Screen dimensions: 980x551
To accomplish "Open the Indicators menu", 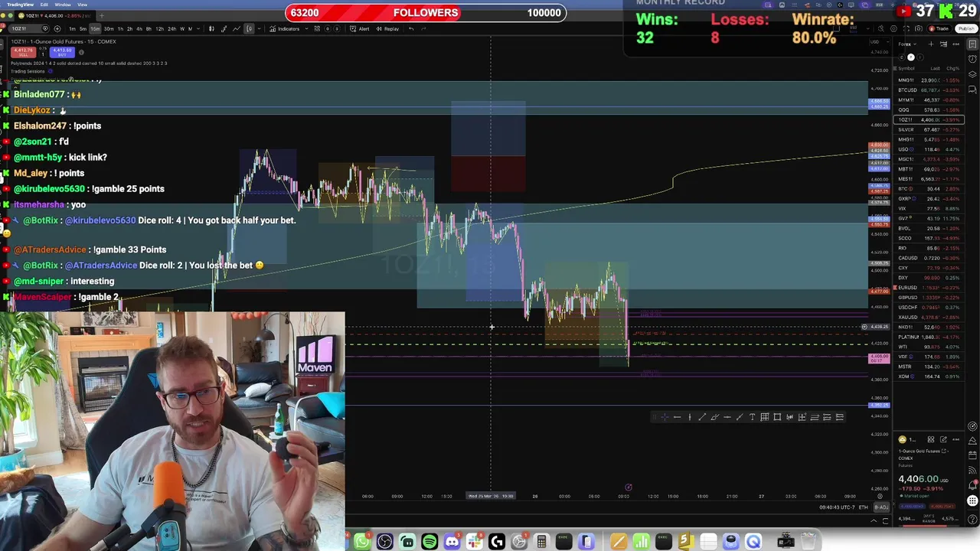I will tap(284, 28).
